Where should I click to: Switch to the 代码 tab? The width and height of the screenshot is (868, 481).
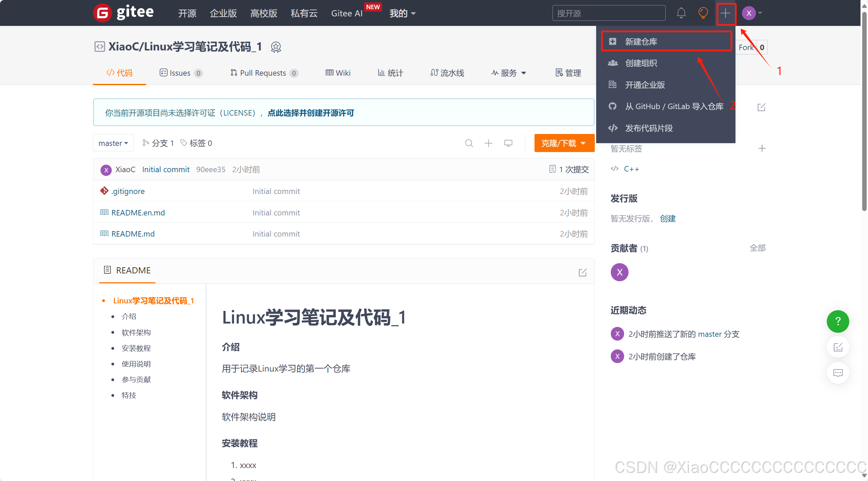pos(120,73)
